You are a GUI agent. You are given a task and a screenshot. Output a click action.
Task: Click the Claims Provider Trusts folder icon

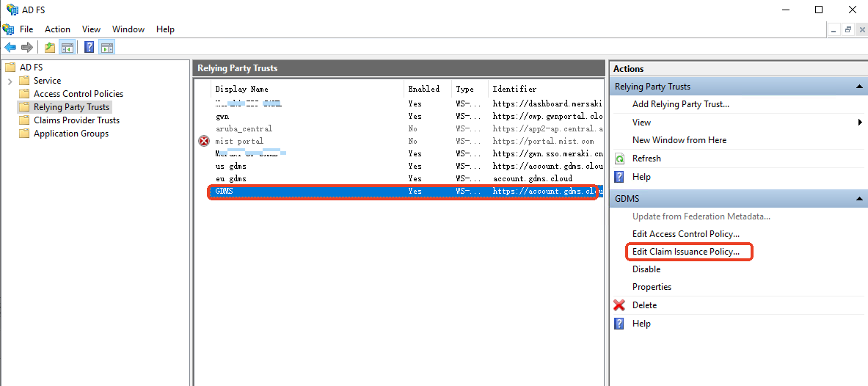tap(23, 120)
